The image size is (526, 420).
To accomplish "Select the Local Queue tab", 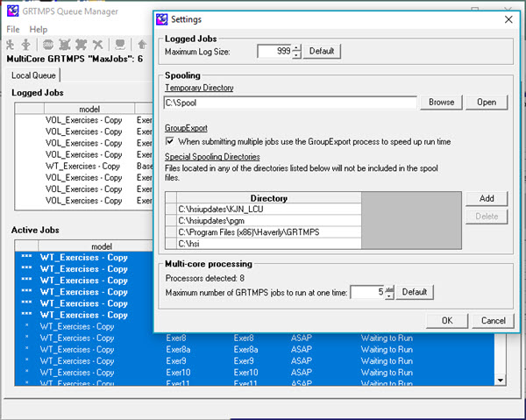I will 33,75.
